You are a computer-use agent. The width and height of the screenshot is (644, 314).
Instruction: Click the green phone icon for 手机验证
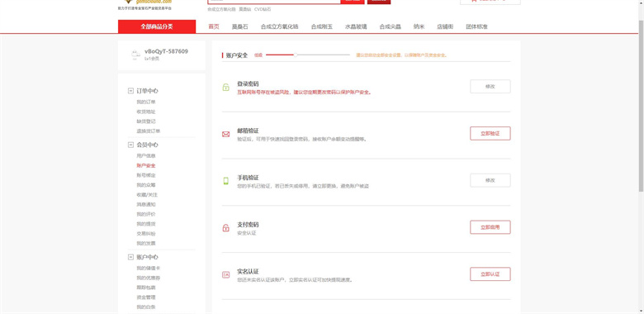coord(226,181)
